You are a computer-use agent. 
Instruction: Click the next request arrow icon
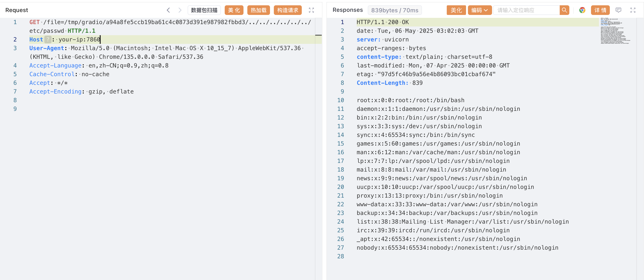pyautogui.click(x=180, y=10)
